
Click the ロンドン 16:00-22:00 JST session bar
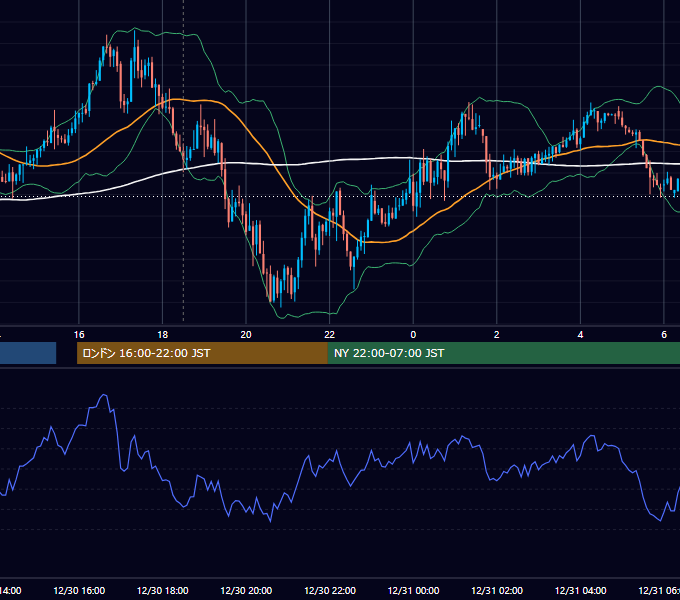[x=202, y=353]
